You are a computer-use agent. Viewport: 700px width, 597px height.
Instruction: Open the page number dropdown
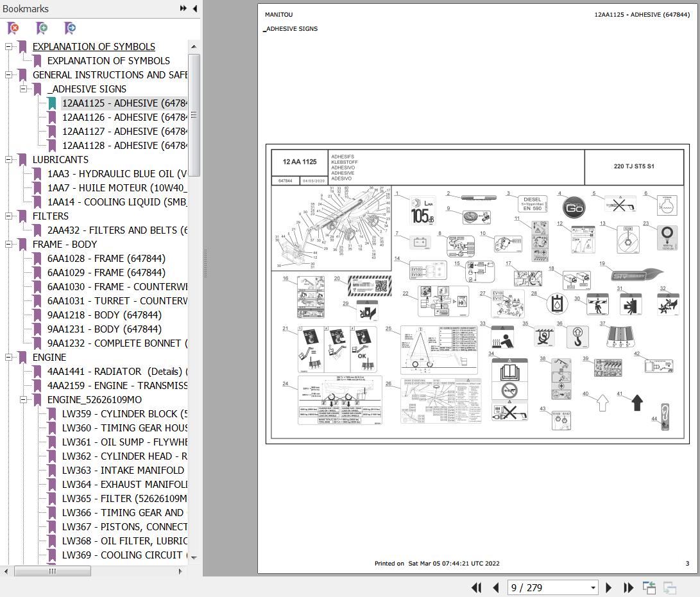point(593,587)
